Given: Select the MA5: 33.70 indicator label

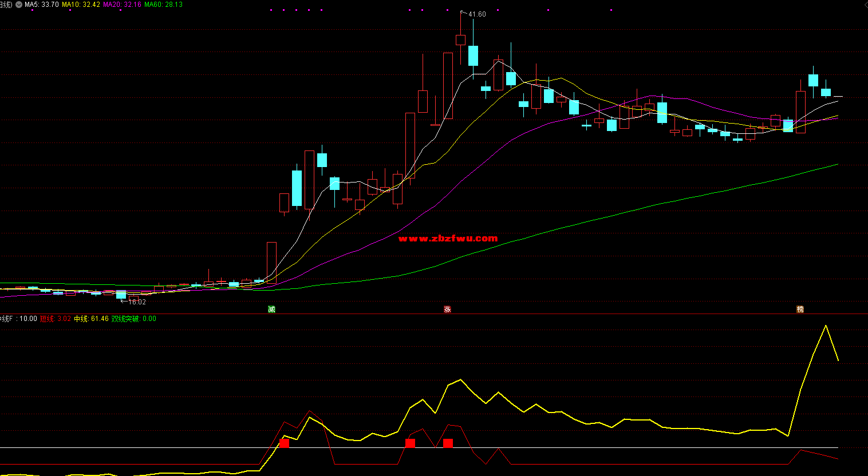Looking at the screenshot, I should coord(41,5).
